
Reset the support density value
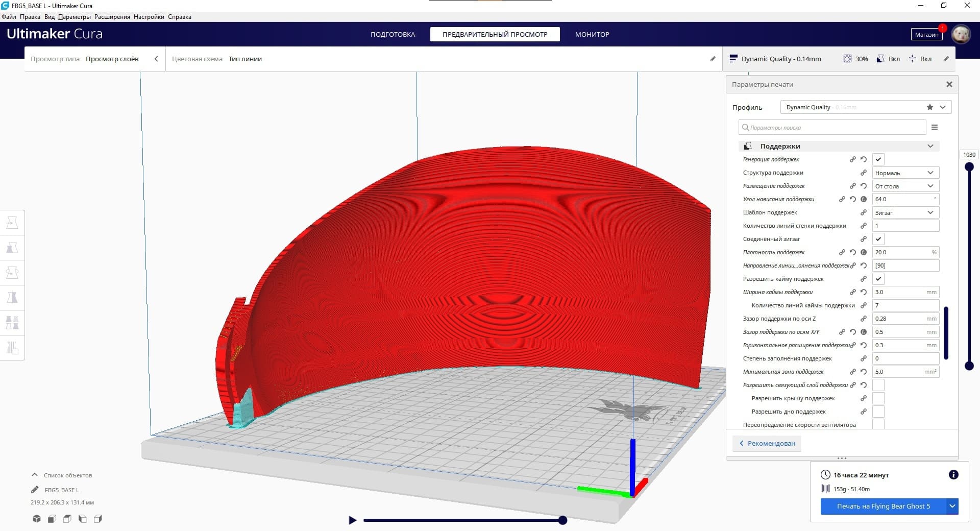tap(853, 252)
